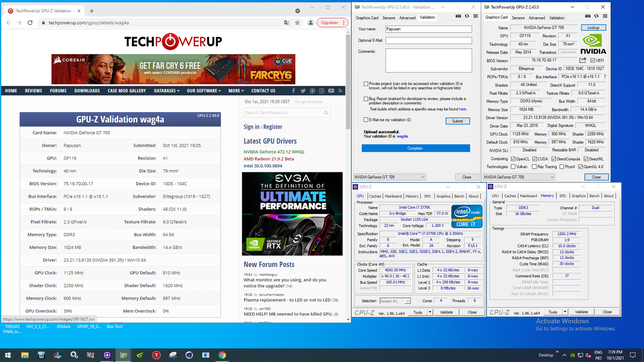Click the Search TechPowerUp field

point(283,113)
